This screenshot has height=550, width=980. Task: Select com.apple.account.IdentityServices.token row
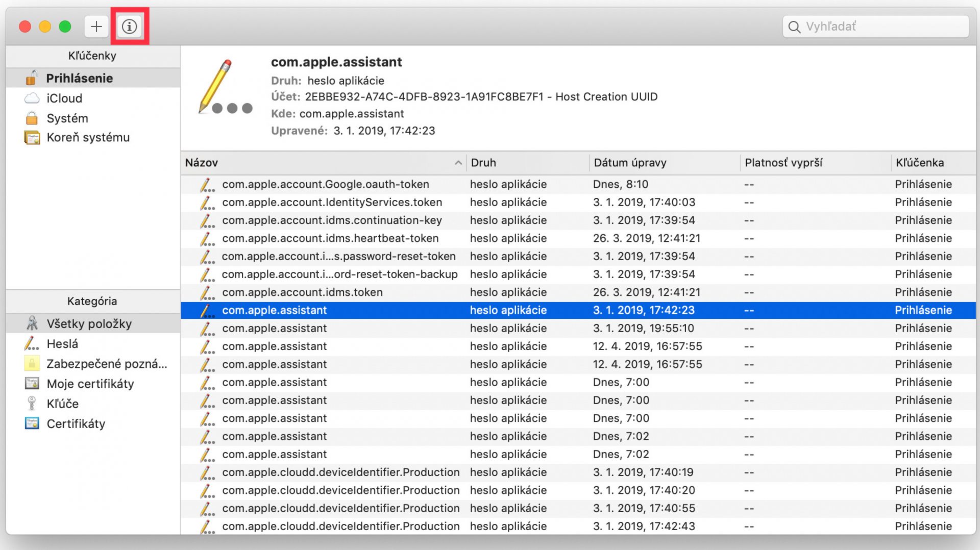click(578, 202)
